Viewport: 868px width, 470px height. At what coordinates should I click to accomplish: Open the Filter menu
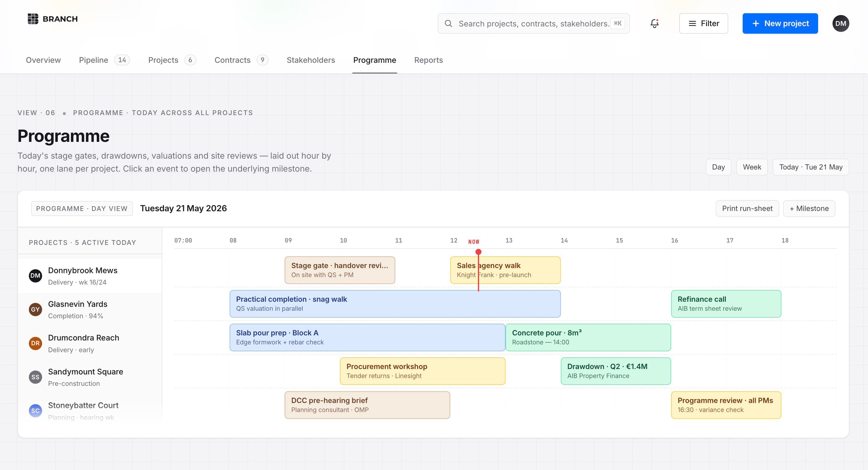click(704, 23)
